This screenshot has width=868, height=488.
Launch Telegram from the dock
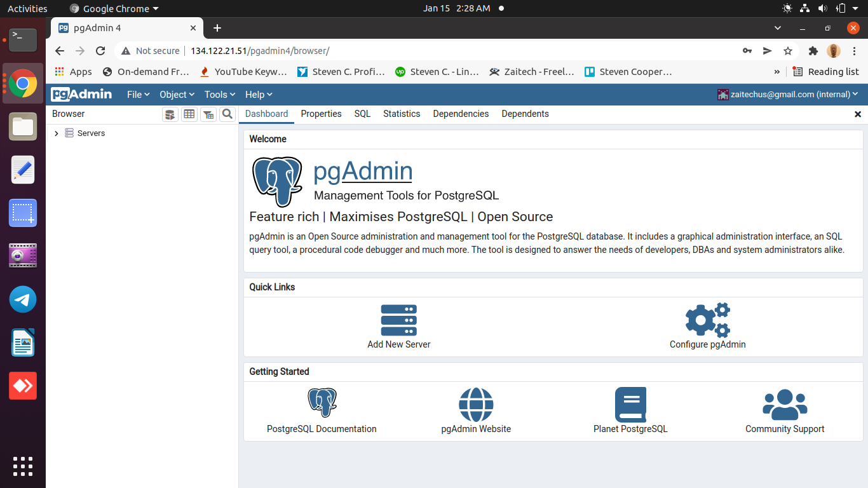pos(23,299)
